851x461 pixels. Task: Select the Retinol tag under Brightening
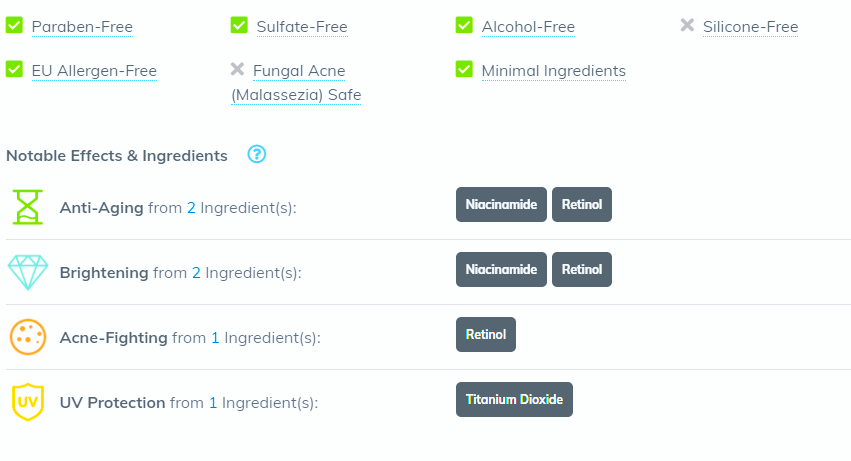(582, 269)
